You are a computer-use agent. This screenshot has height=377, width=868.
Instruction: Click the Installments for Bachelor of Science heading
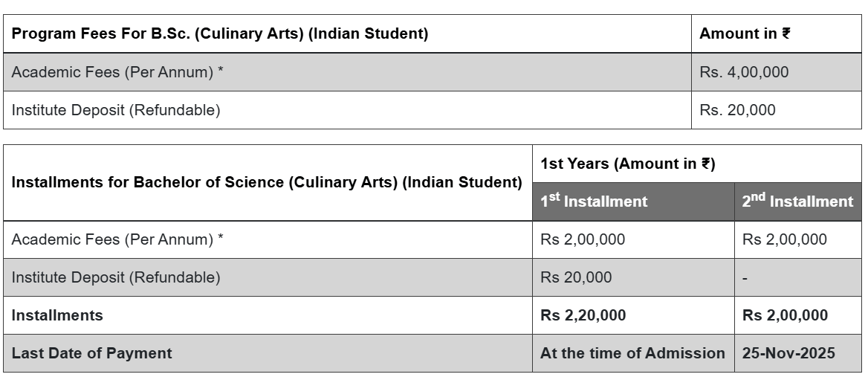coord(268,183)
